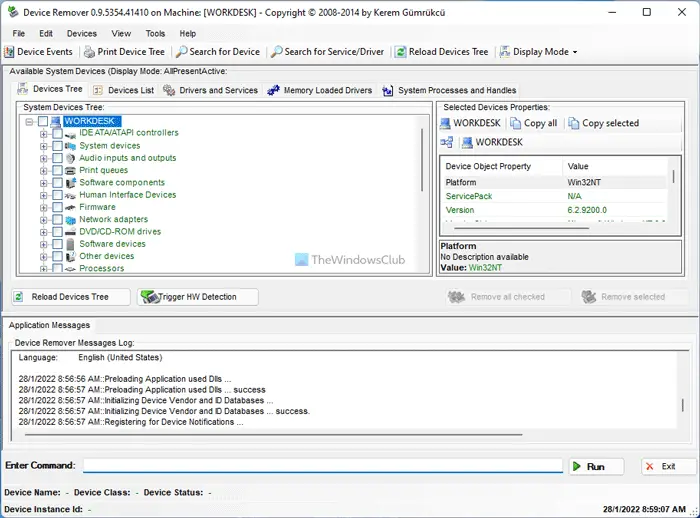Click Copy all icon in properties
Screen dimensions: 700x518
(x=516, y=123)
